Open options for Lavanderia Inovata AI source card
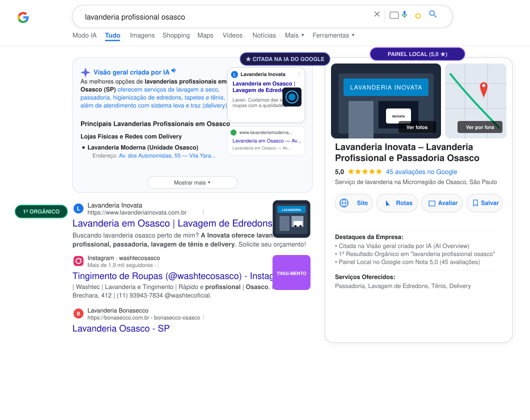Screen dimensions: 530x420 point(299,74)
